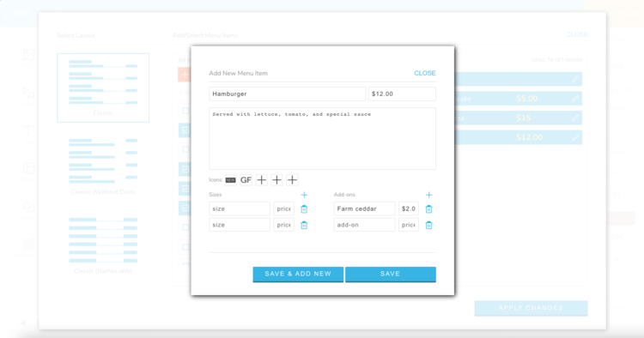Delete the empty add-on row

click(428, 226)
